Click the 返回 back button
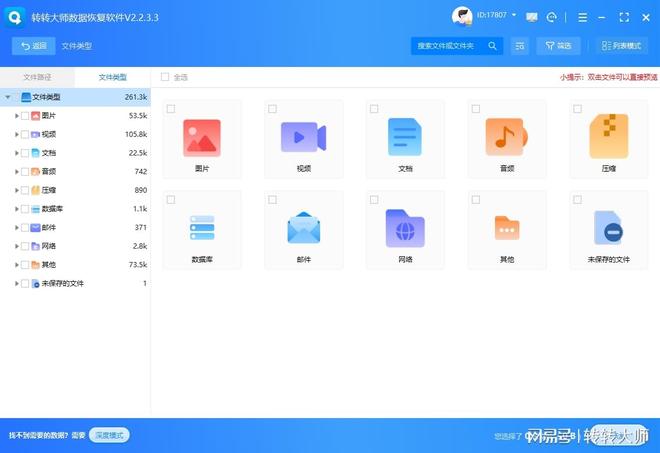 34,46
